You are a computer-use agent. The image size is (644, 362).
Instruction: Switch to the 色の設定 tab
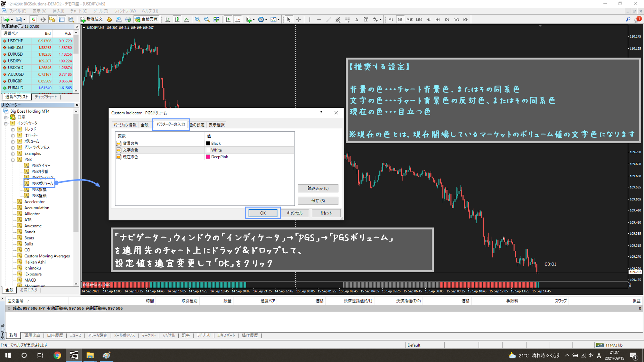197,125
